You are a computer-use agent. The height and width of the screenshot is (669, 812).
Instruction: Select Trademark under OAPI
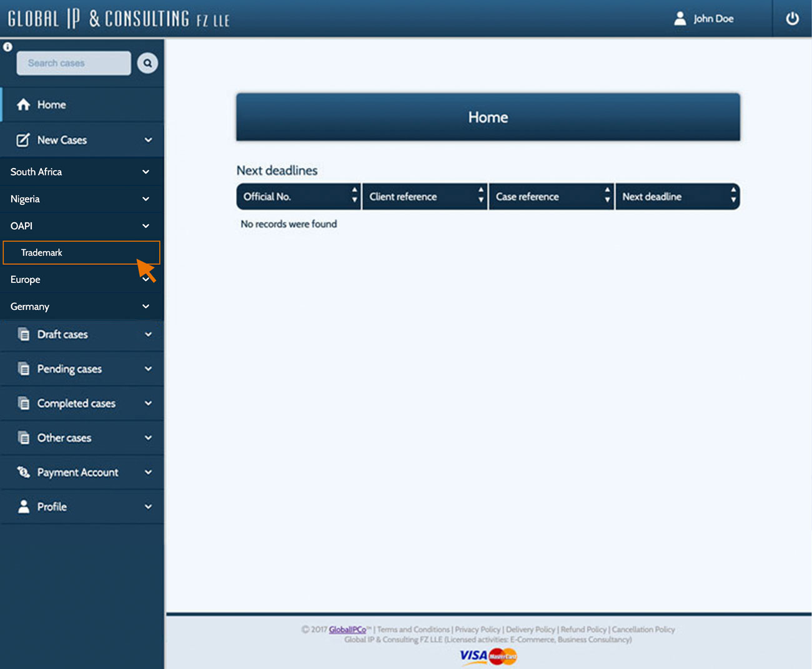(42, 252)
